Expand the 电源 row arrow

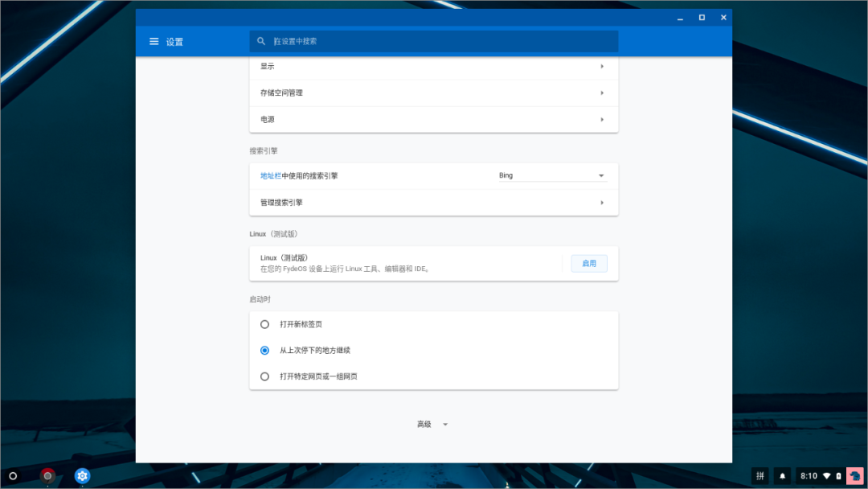coord(602,120)
